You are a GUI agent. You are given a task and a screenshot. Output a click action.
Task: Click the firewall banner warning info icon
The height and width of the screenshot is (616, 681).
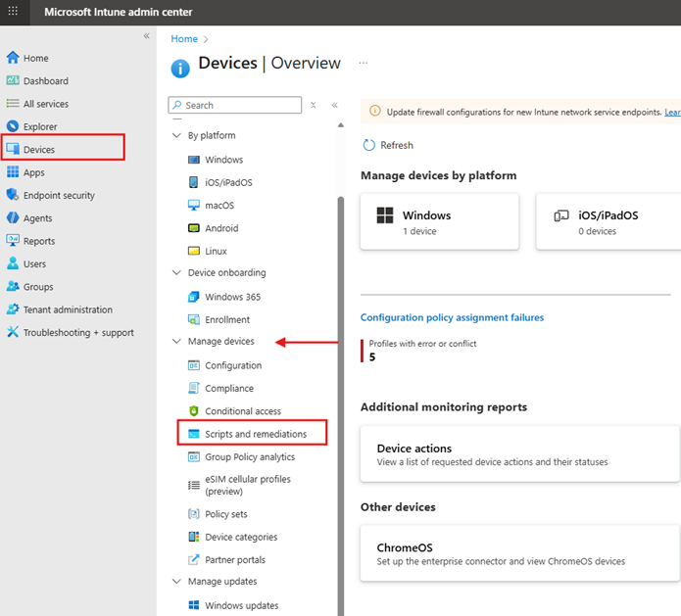click(x=375, y=111)
